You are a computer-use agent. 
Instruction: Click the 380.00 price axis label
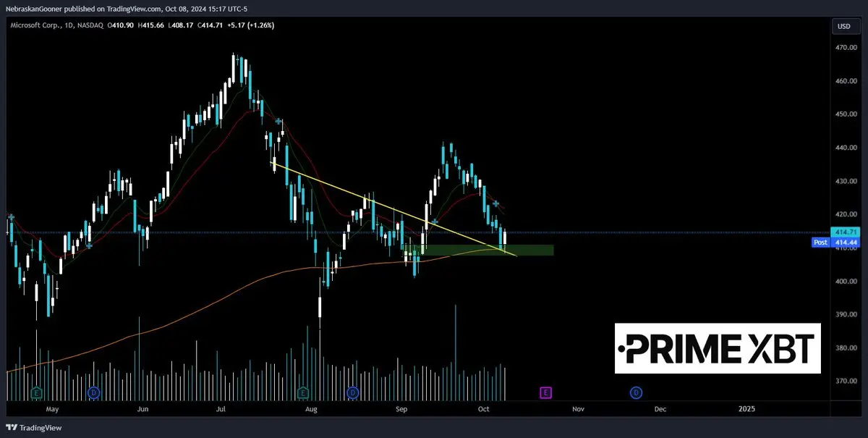pyautogui.click(x=845, y=348)
